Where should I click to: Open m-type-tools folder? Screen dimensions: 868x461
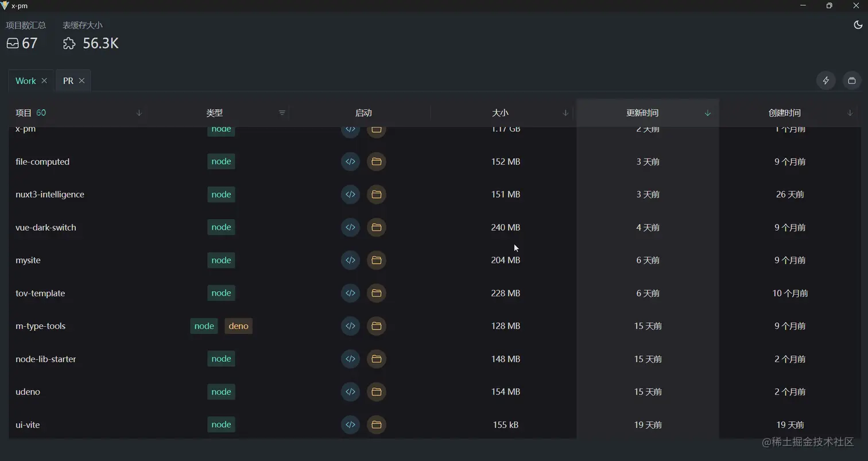point(377,326)
